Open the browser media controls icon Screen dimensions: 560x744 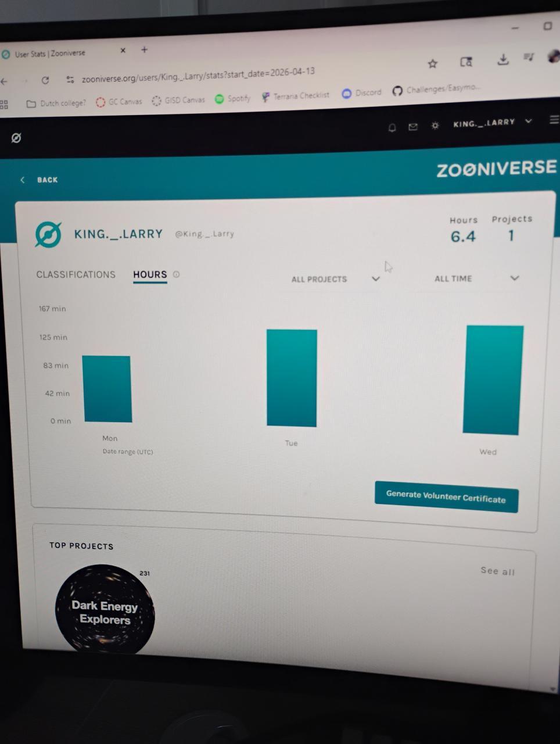coord(529,57)
